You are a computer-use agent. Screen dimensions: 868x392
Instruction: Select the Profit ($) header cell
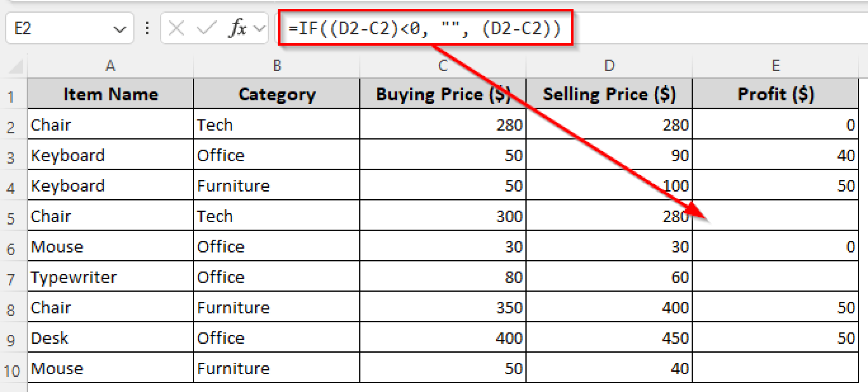(776, 94)
